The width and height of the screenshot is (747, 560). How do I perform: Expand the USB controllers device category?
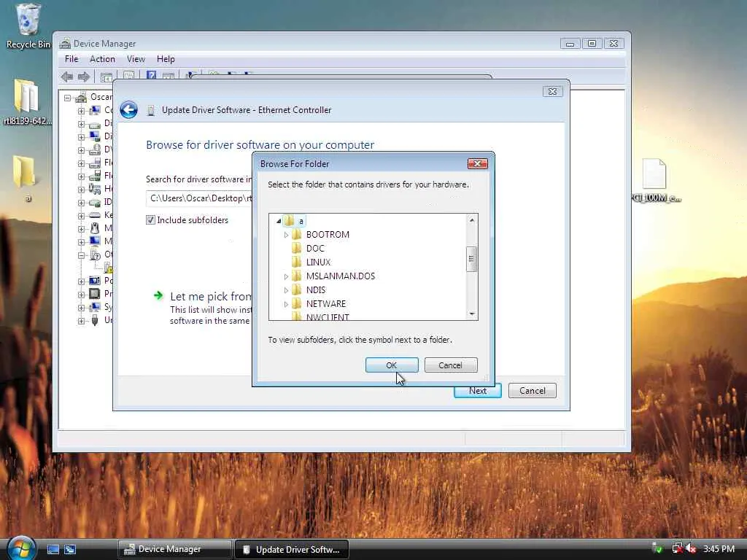[x=82, y=321]
